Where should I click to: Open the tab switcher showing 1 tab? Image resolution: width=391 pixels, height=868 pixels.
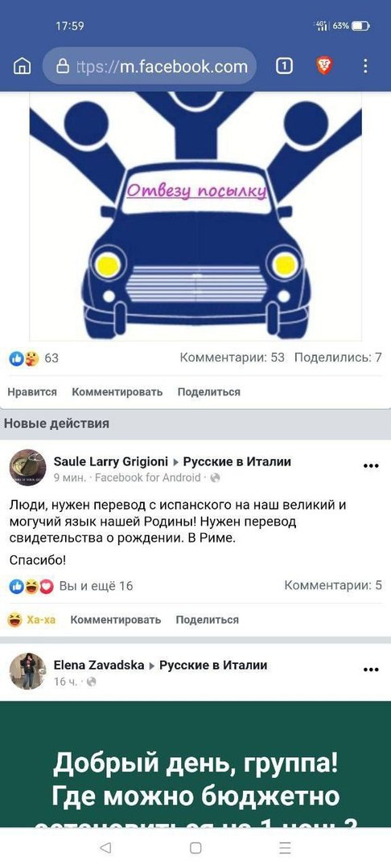284,67
